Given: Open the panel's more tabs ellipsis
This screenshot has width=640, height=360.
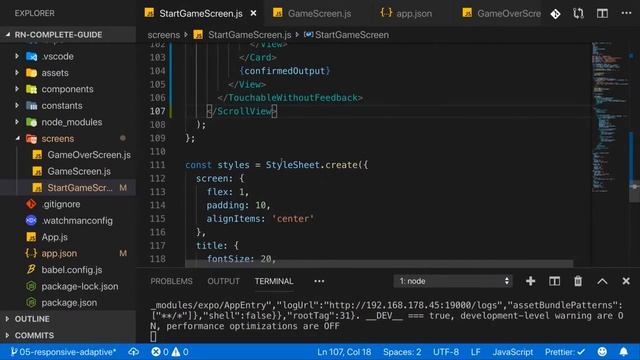Looking at the screenshot, I should tap(319, 281).
